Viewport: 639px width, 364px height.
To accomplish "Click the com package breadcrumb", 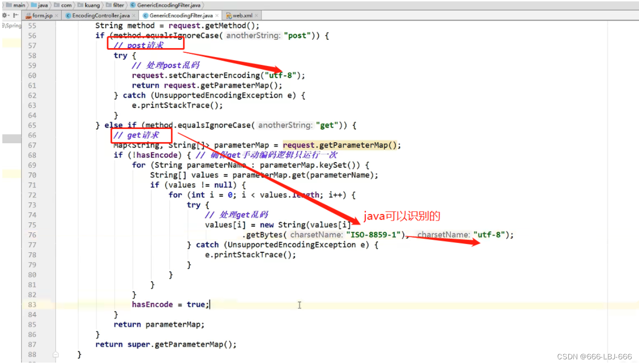I will [63, 5].
